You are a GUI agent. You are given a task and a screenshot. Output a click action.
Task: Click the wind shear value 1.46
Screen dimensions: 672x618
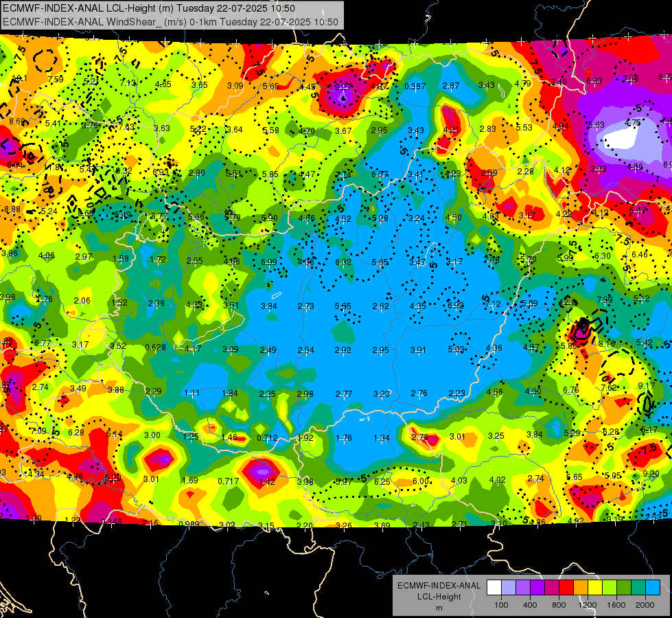229,437
